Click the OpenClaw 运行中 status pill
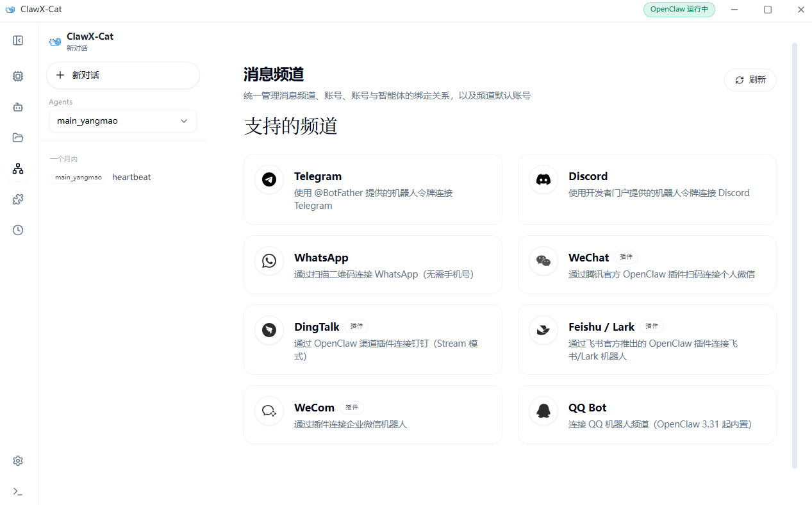The image size is (812, 505). pyautogui.click(x=679, y=10)
